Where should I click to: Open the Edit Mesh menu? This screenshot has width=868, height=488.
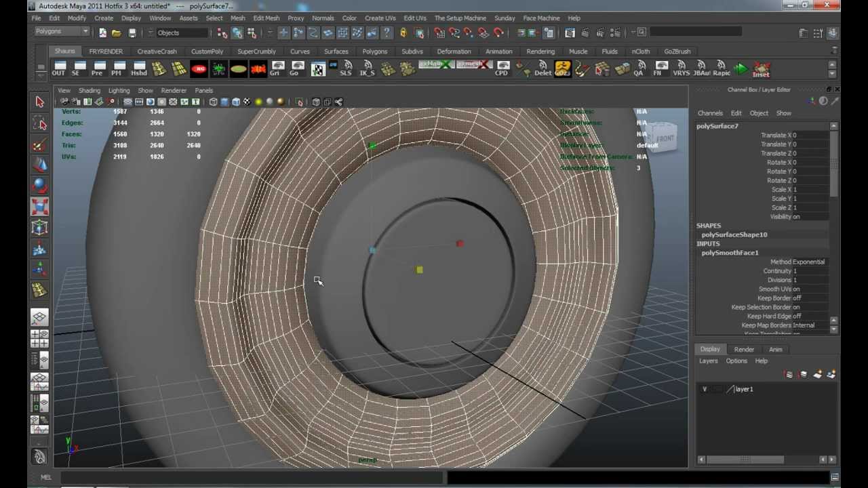tap(267, 18)
